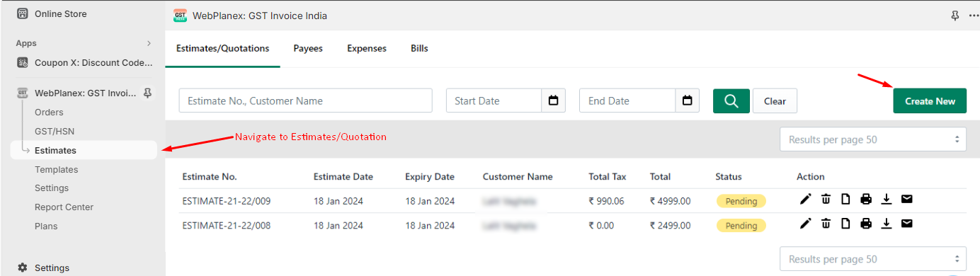Click the Create New button
Image resolution: width=980 pixels, height=276 pixels.
930,100
